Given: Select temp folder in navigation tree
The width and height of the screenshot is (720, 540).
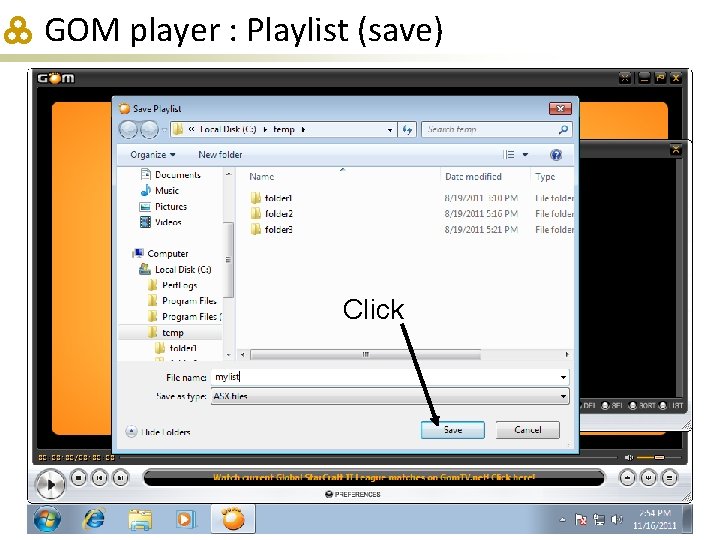Looking at the screenshot, I should coord(173,332).
